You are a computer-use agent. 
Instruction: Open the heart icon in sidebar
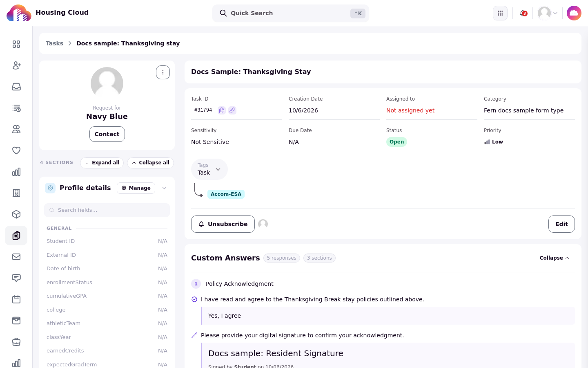(x=16, y=150)
